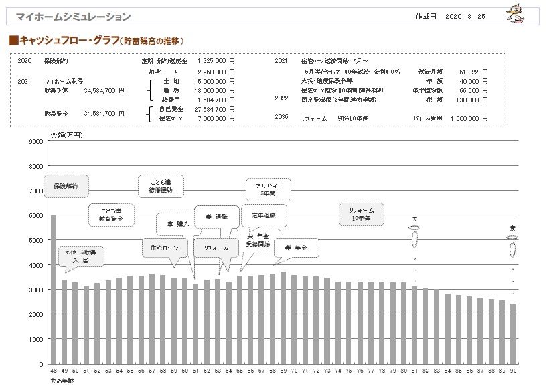Select the リフォーム 10年毎 callout bubble
Image resolution: width=547 pixels, height=392 pixels.
click(361, 214)
